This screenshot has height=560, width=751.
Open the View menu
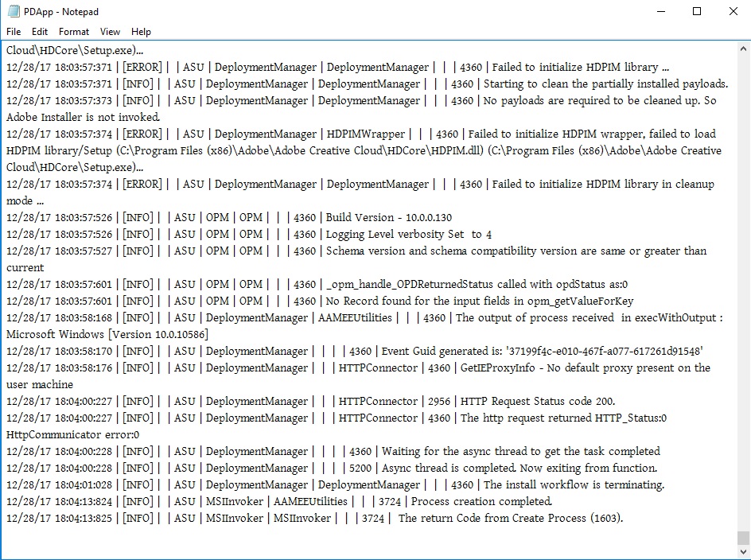tap(110, 32)
